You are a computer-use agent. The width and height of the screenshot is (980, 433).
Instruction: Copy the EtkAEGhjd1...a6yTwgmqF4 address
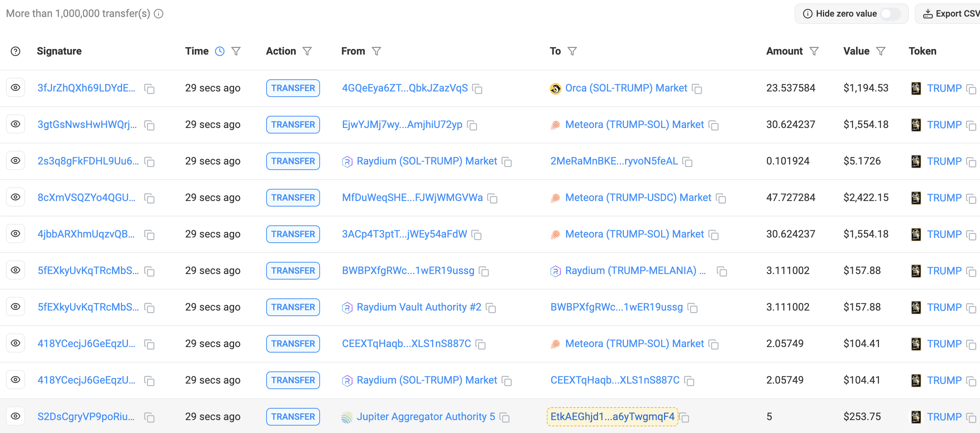[684, 418]
